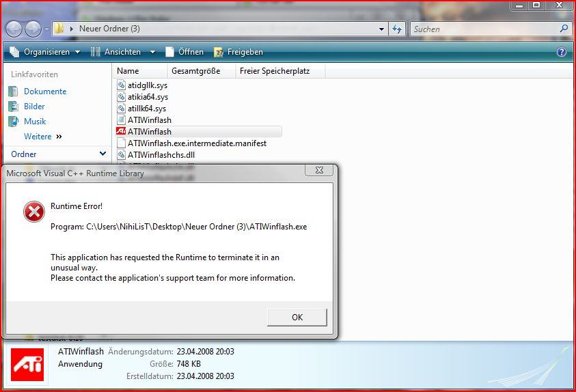The height and width of the screenshot is (392, 576).
Task: Click the red error X icon in dialog
Action: point(33,212)
